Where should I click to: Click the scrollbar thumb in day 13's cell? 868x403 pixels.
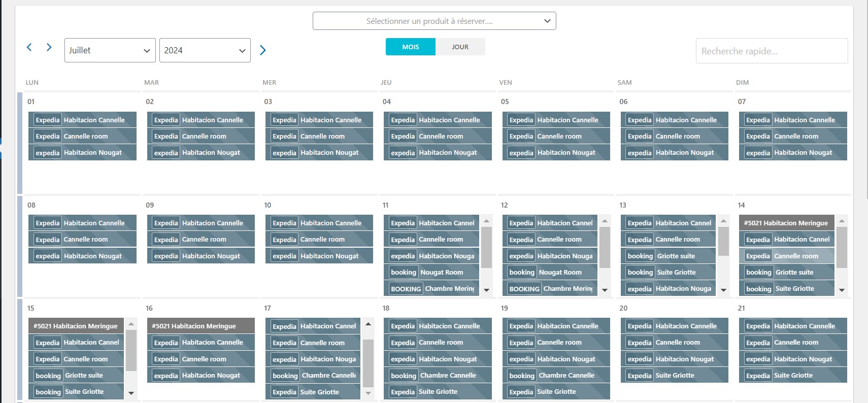click(x=723, y=241)
